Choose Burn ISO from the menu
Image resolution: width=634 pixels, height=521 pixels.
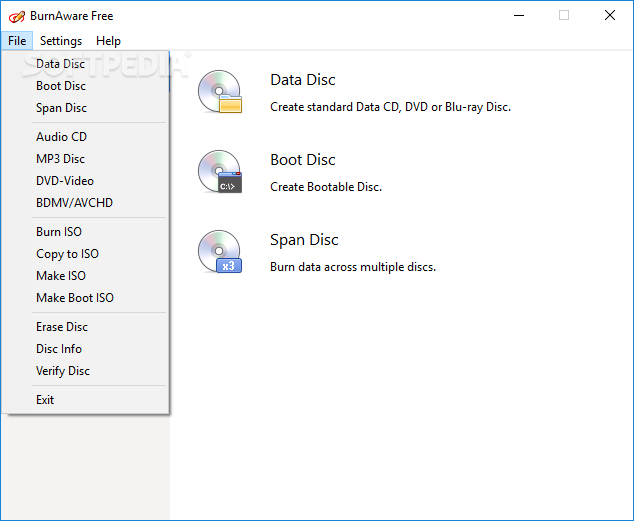tap(85, 232)
